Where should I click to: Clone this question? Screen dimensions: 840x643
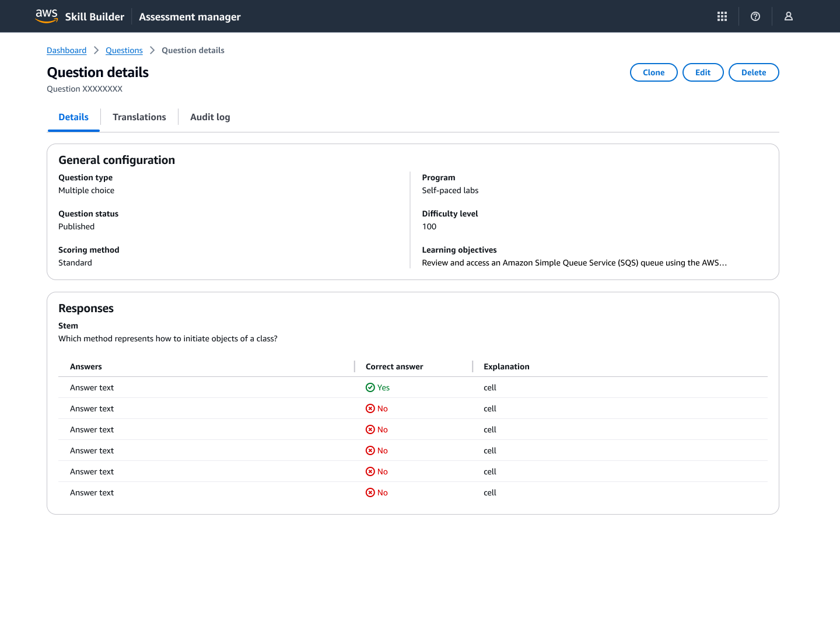[x=654, y=72]
